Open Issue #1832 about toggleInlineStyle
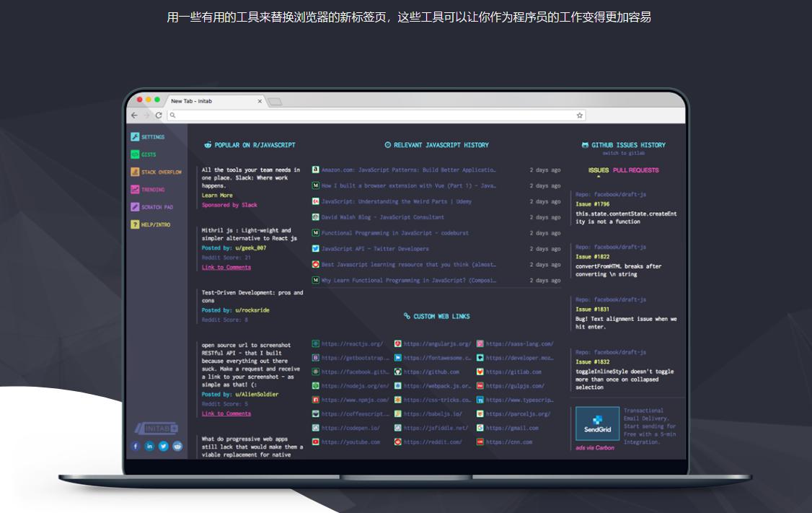812x513 pixels. 593,362
